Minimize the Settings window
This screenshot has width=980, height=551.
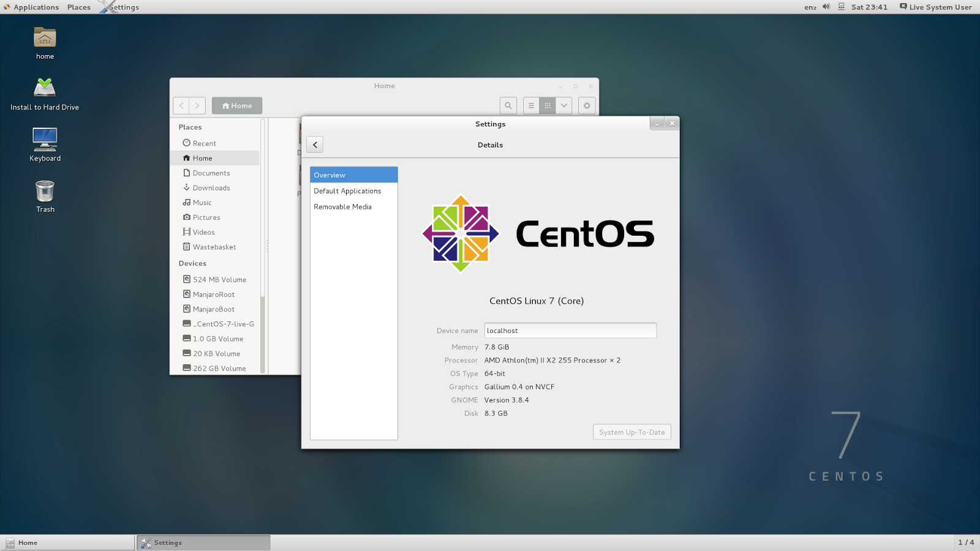point(657,124)
